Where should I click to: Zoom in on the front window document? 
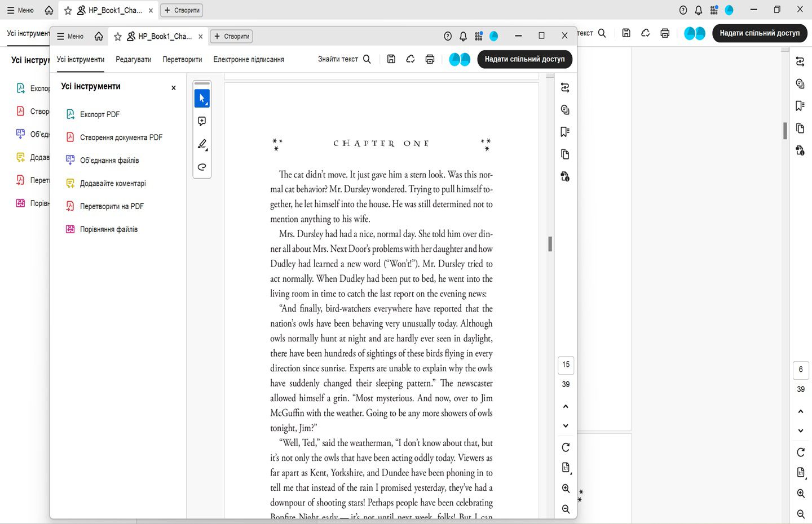pos(566,489)
